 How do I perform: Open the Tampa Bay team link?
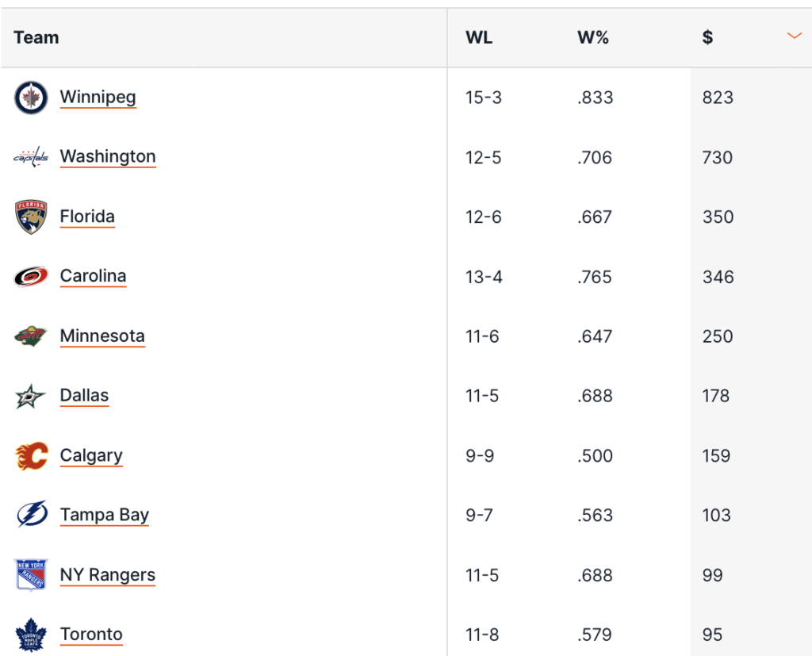click(105, 515)
